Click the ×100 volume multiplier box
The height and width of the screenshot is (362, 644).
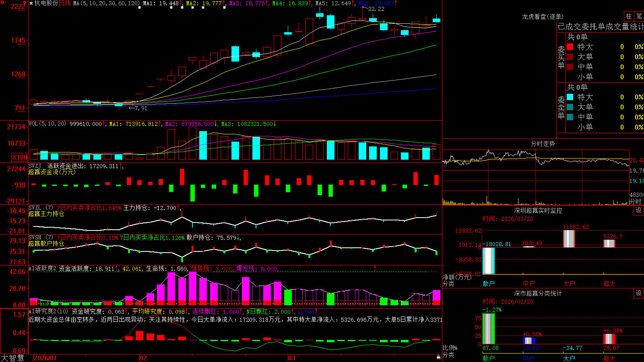click(20, 157)
